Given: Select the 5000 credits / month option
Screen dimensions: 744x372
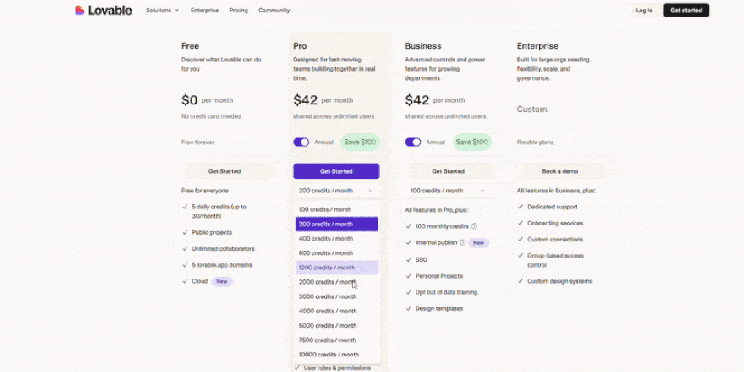Looking at the screenshot, I should click(336, 326).
